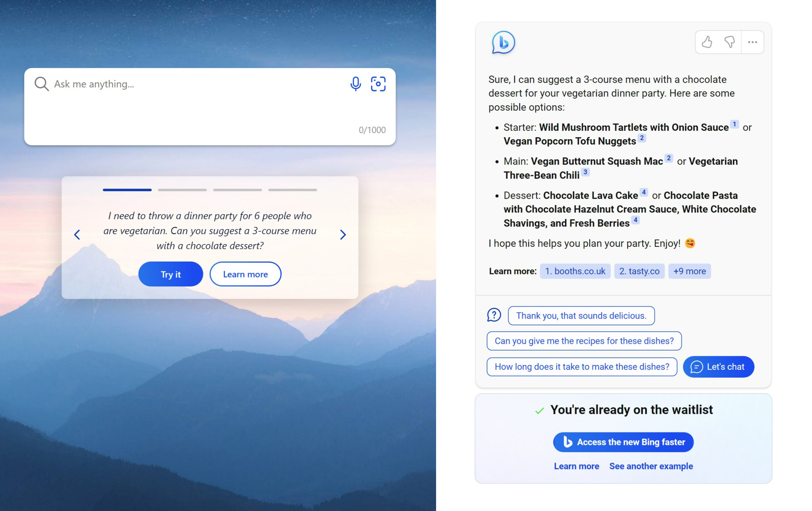Click the more options ellipsis icon
Screen dimensions: 812x511
(752, 42)
